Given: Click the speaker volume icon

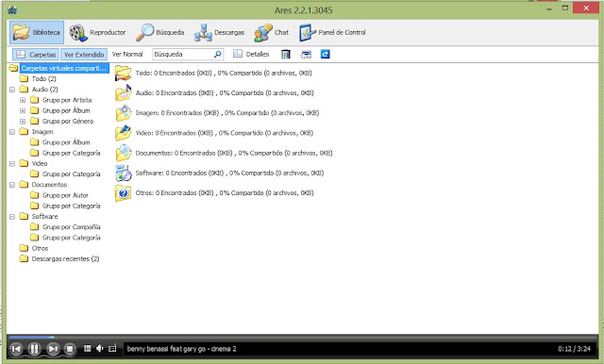Looking at the screenshot, I should pos(100,349).
